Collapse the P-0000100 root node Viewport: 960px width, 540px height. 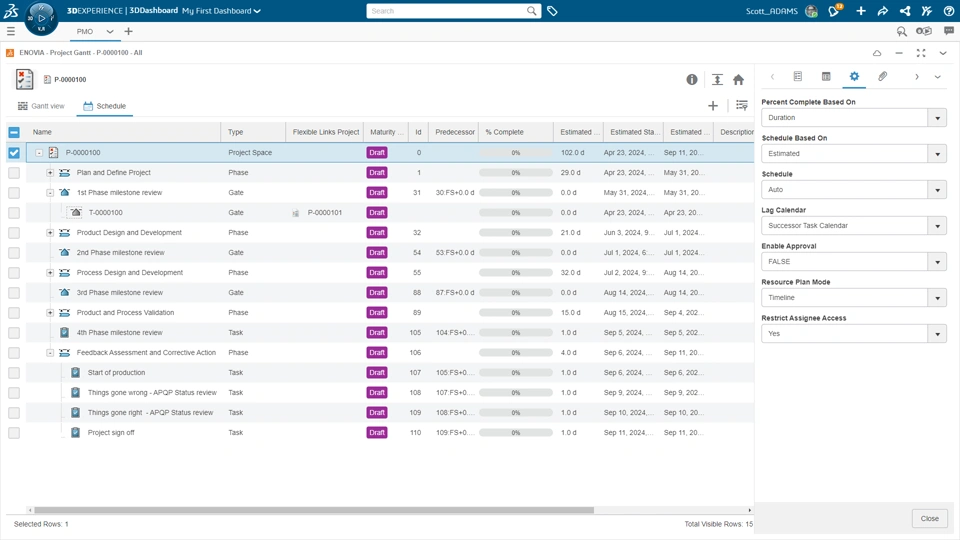(x=39, y=152)
